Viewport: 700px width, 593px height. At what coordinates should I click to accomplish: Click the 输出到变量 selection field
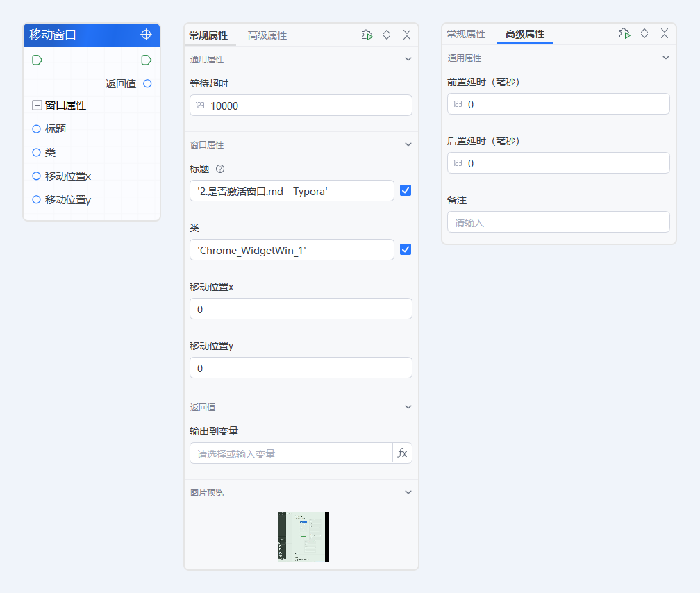(291, 453)
